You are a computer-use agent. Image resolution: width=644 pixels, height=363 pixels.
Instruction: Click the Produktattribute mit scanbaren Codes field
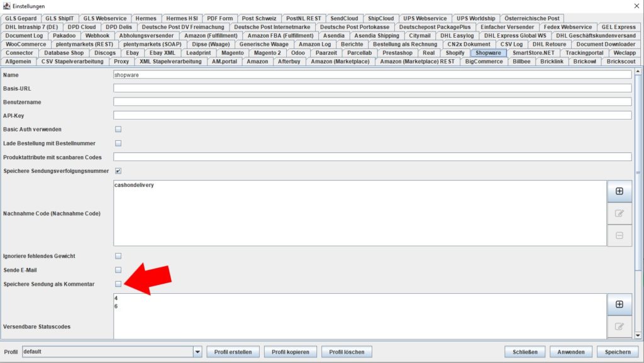372,157
